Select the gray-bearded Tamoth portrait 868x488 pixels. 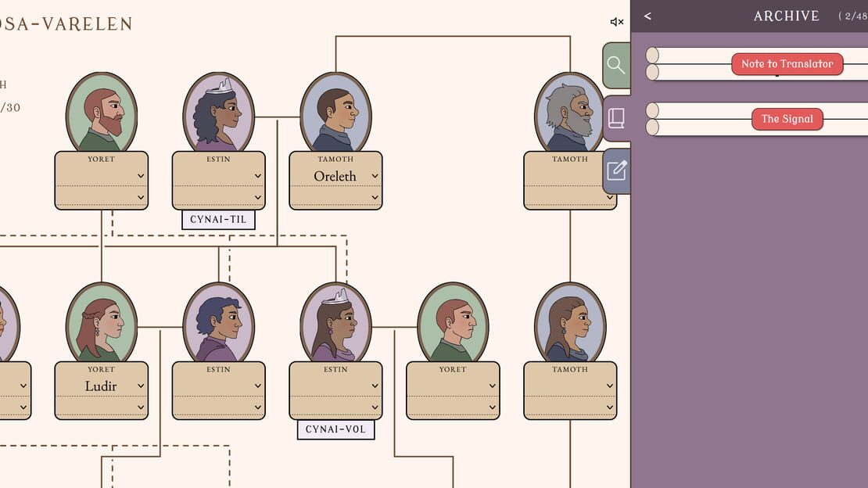tap(569, 113)
